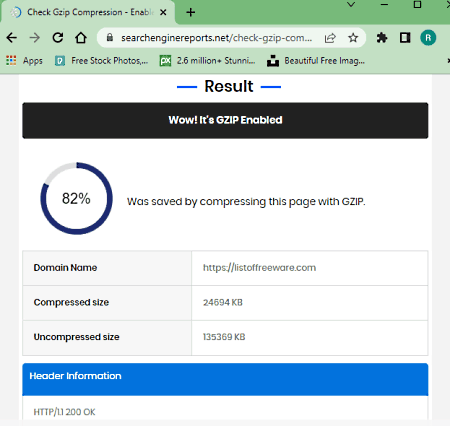Select the HTTP/1.1 200 OK text
The image size is (450, 426).
pos(64,412)
